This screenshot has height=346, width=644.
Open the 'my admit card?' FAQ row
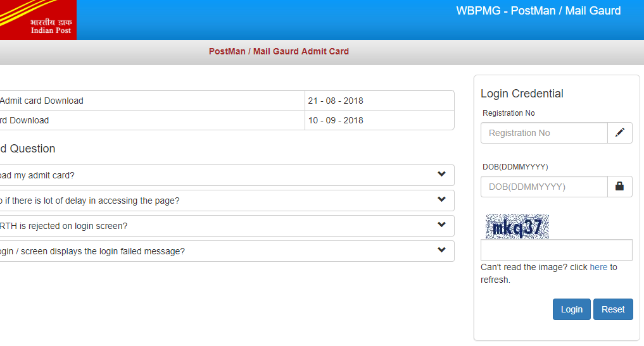(227, 175)
